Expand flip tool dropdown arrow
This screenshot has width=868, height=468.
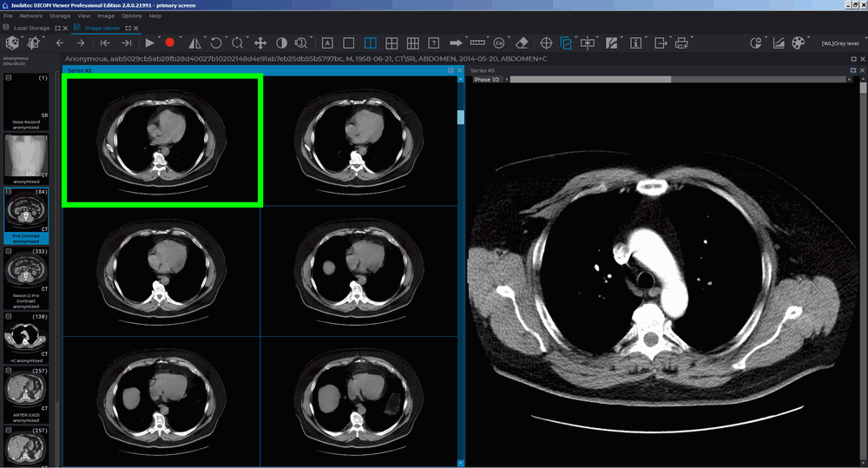point(204,37)
